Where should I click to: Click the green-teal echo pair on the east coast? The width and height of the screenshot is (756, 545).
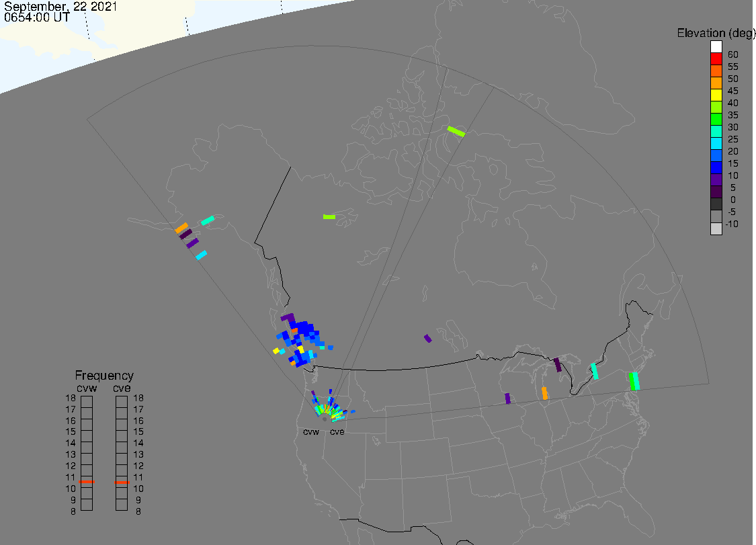(634, 381)
